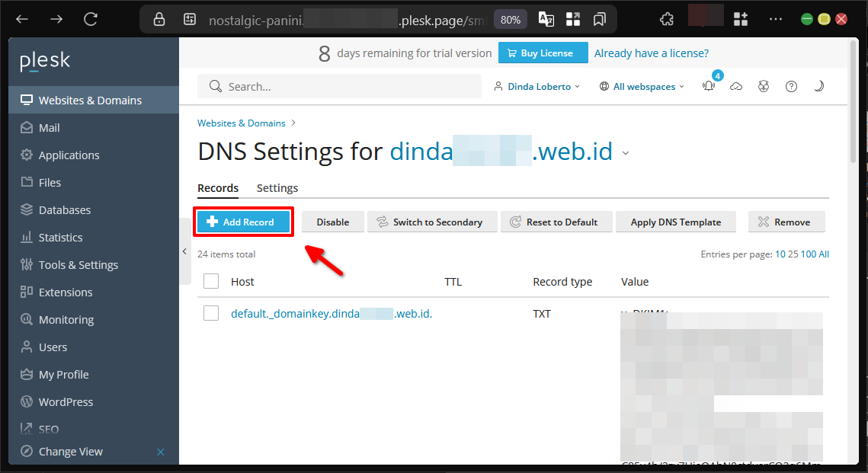Check the select-all records checkbox
The width and height of the screenshot is (868, 473).
(211, 282)
